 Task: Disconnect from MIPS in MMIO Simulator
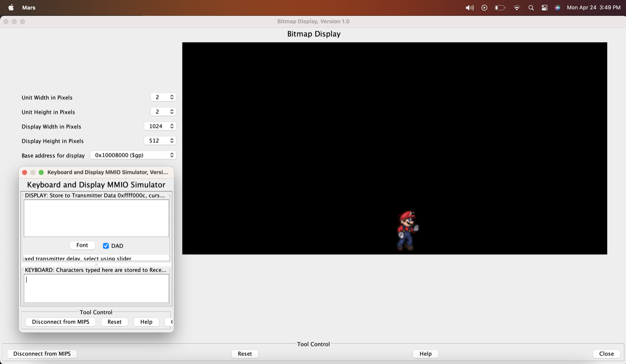(61, 322)
